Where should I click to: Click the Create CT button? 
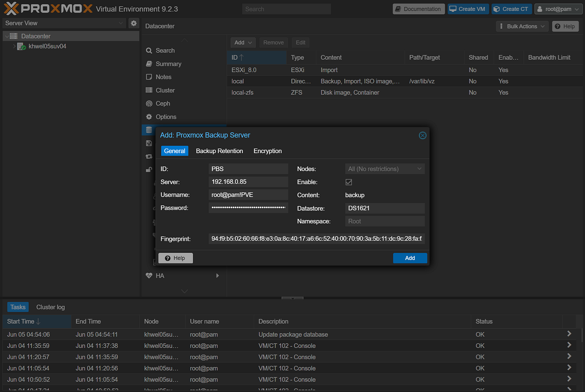[511, 9]
